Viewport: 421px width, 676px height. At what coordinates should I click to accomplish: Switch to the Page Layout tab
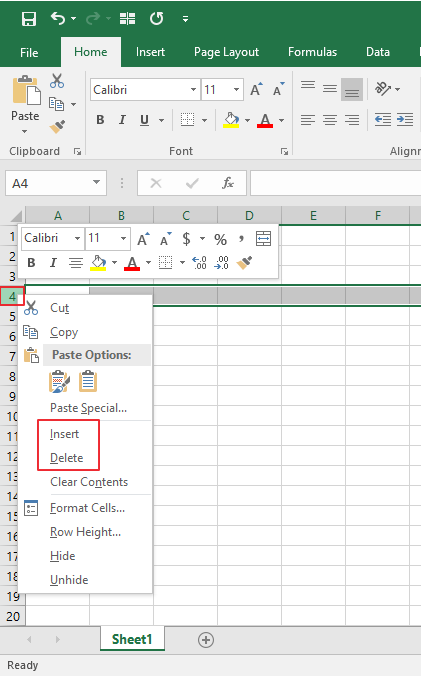[226, 52]
